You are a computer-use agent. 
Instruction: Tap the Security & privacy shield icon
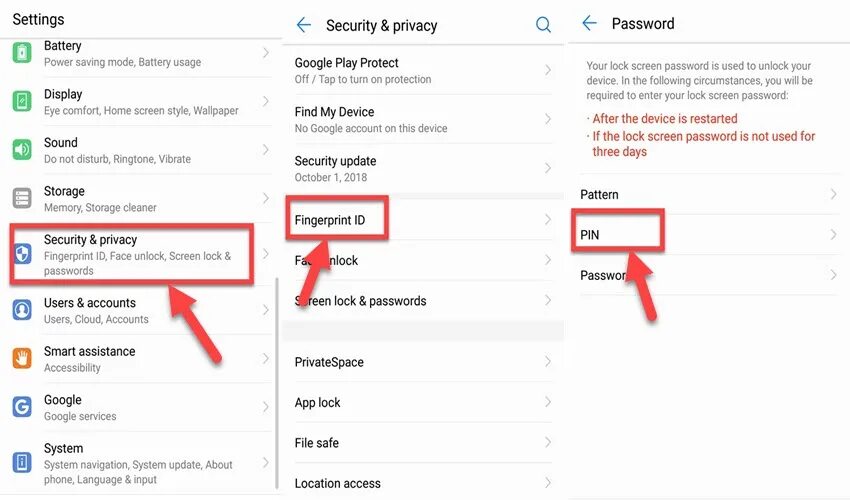(23, 254)
